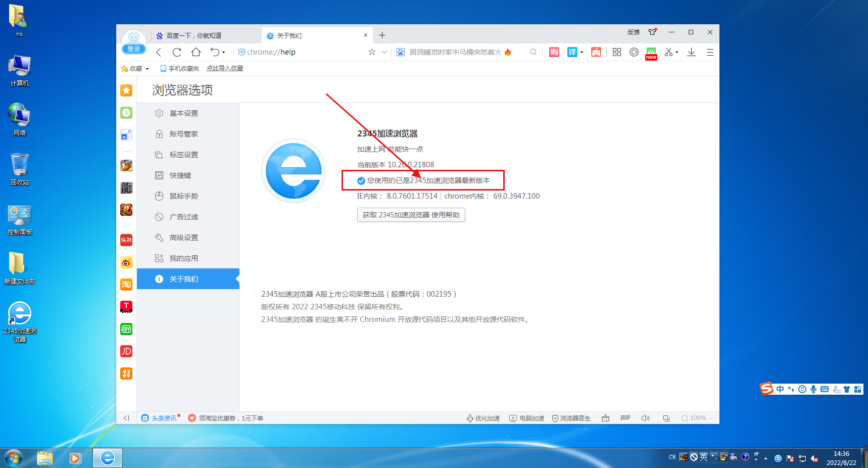Image resolution: width=868 pixels, height=468 pixels.
Task: Open a new tab with the plus button
Action: [x=382, y=35]
